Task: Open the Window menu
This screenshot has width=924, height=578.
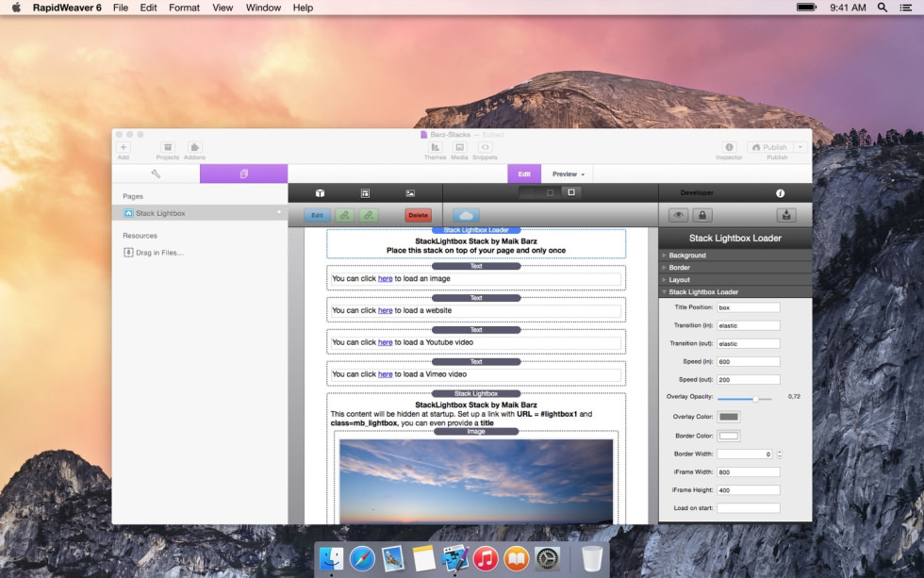Action: (263, 8)
